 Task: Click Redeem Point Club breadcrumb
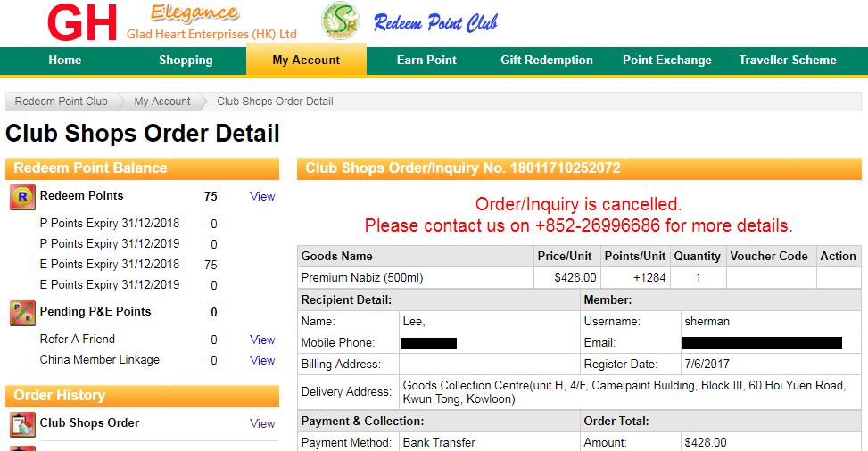pos(61,102)
